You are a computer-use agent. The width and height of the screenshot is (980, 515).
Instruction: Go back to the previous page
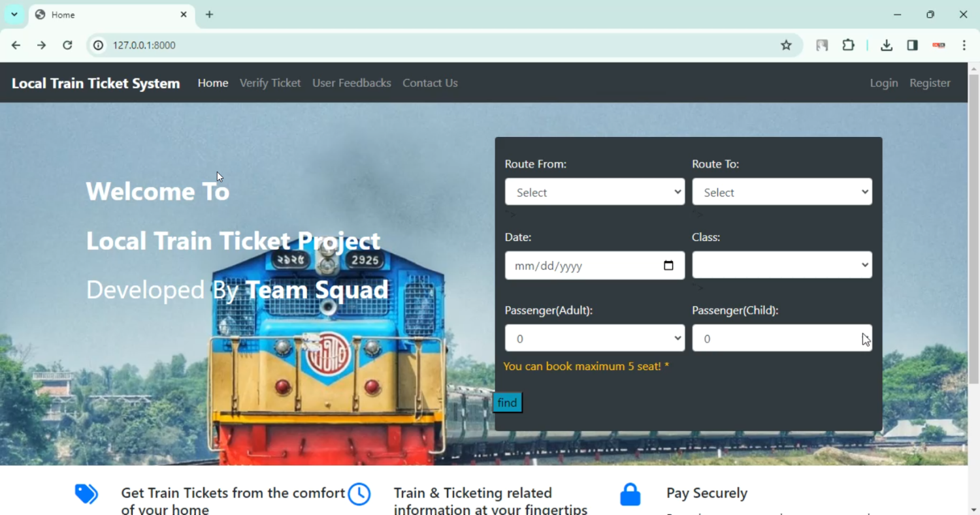[16, 45]
